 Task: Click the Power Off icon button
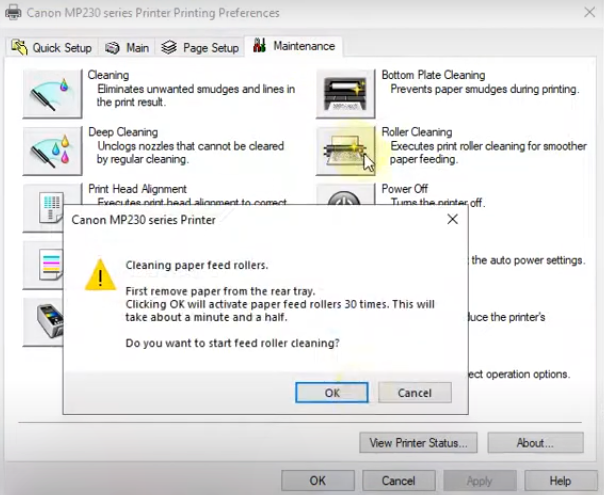point(346,194)
